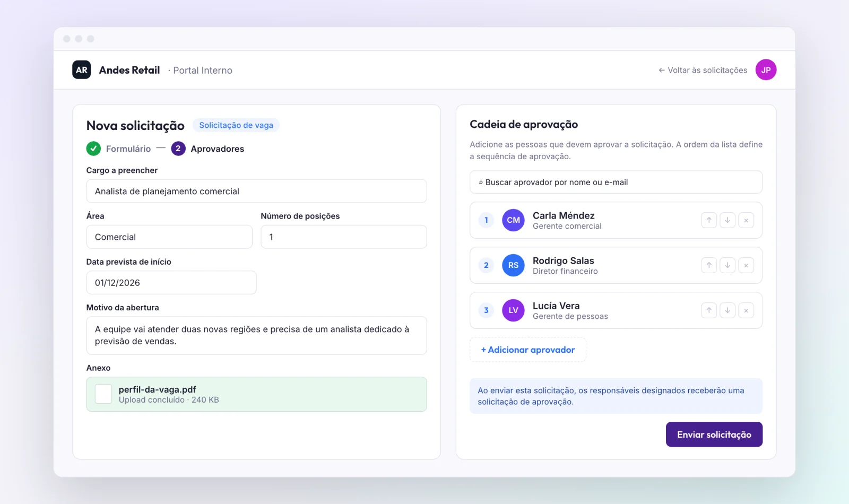Click the Nova solicitação heading
The image size is (849, 504).
click(135, 126)
